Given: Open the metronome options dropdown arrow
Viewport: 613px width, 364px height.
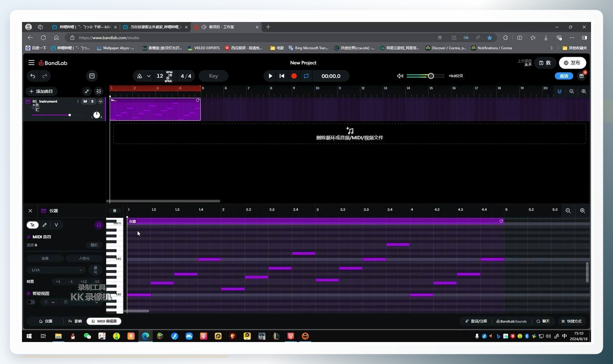Looking at the screenshot, I should click(148, 76).
